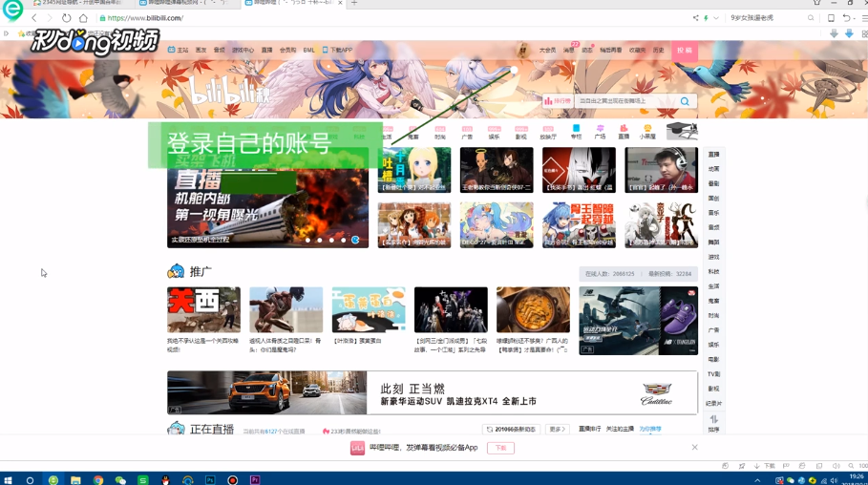Screen dimensions: 868x485
Task: Click the Bilibili search input field
Action: point(625,101)
